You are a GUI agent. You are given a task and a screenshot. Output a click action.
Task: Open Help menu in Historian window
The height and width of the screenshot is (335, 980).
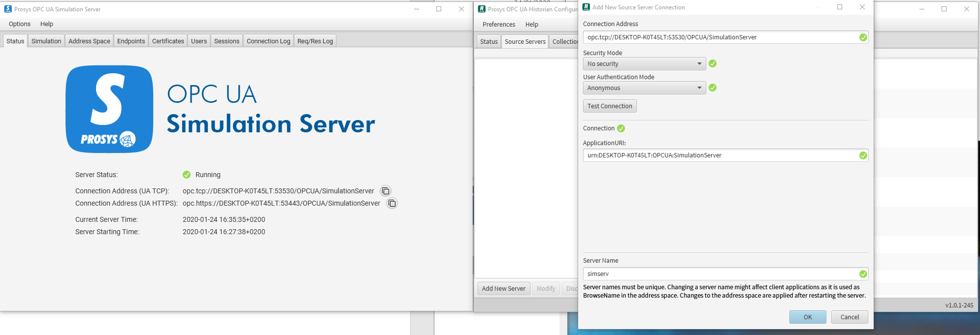[x=532, y=24]
